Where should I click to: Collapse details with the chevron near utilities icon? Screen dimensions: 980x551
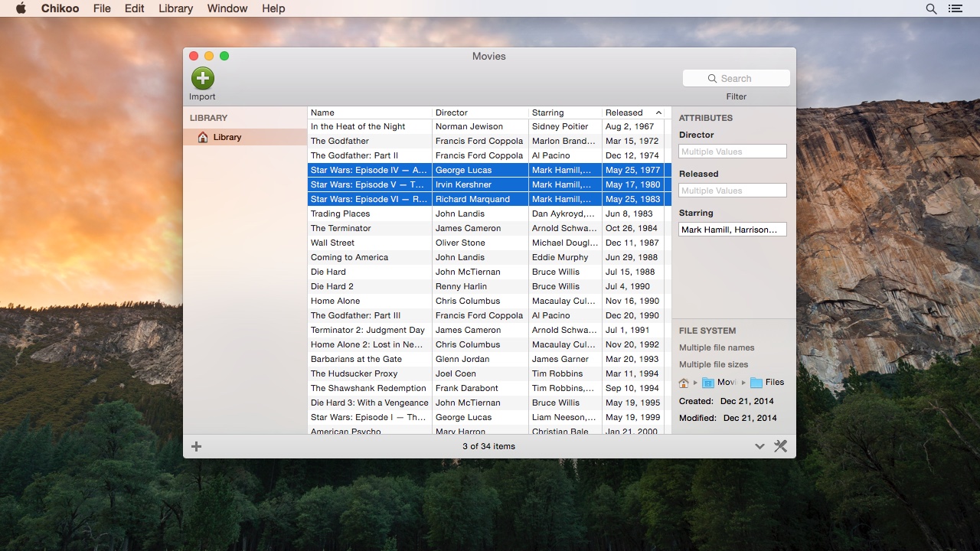click(x=759, y=445)
